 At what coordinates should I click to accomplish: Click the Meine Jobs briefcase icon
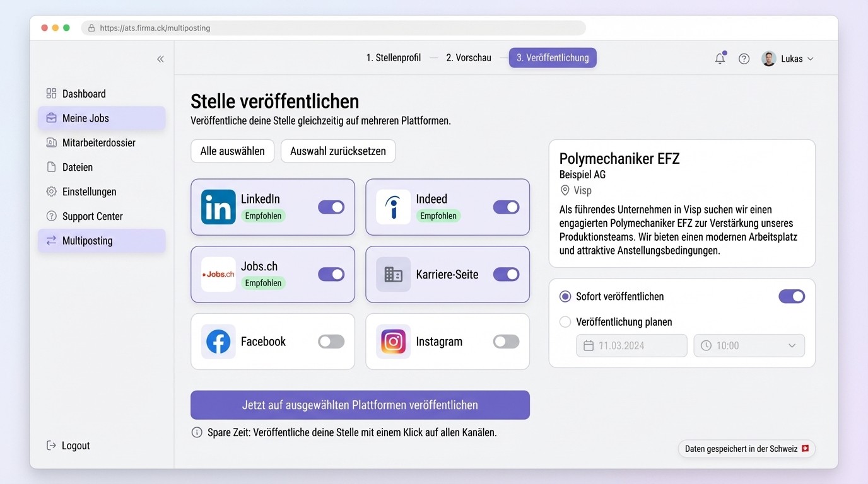point(51,118)
